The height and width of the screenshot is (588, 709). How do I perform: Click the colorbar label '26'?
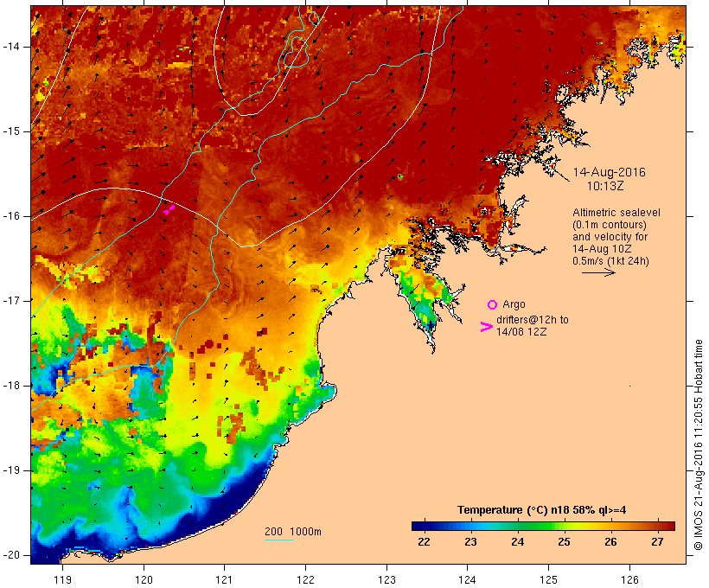coord(611,542)
